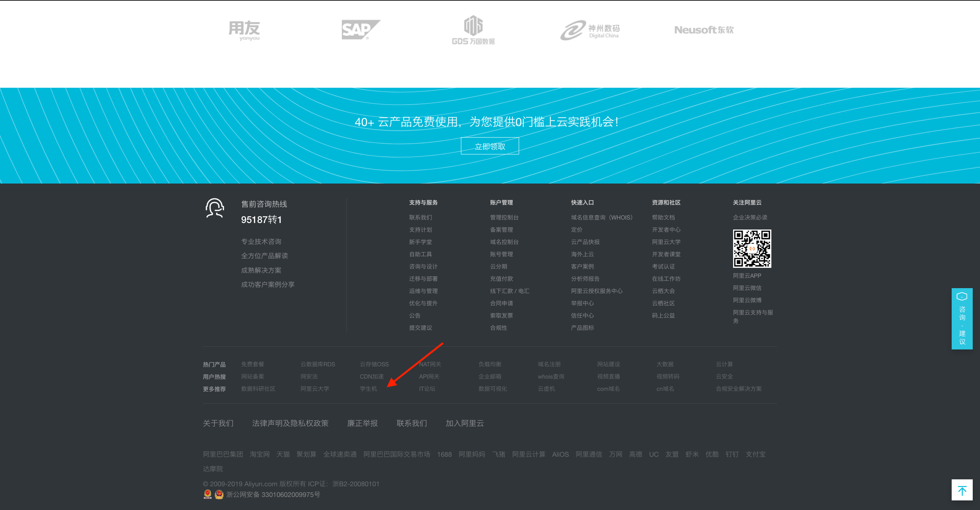Open the whois查询 link
The width and height of the screenshot is (980, 510).
[551, 377]
